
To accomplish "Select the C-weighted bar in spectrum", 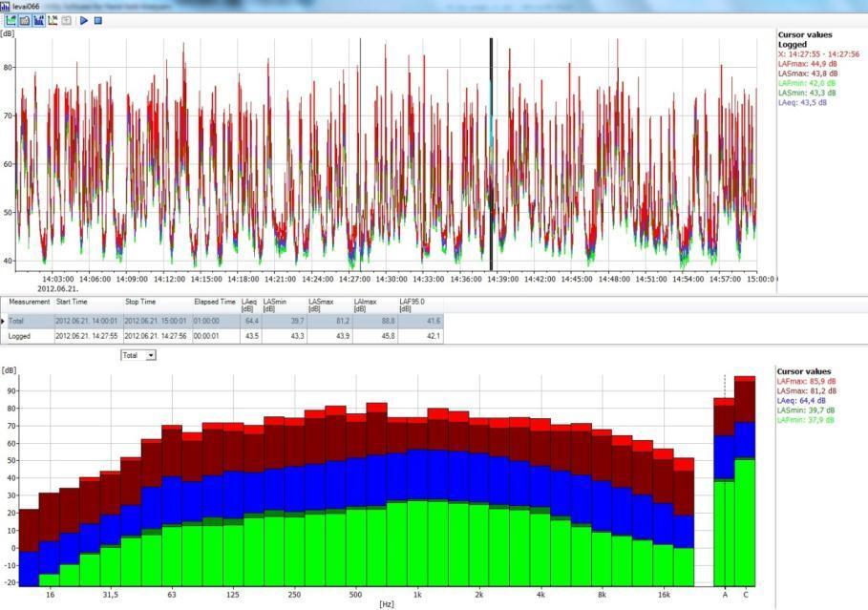I will (745, 481).
